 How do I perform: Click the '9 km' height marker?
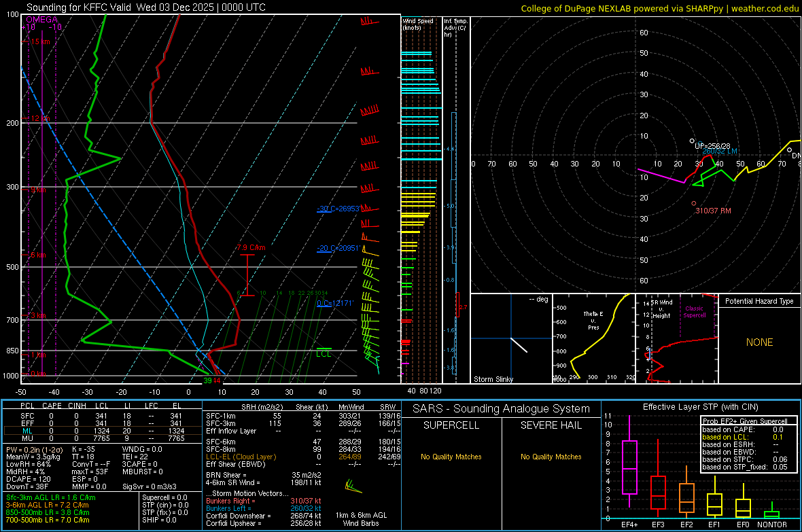38,190
